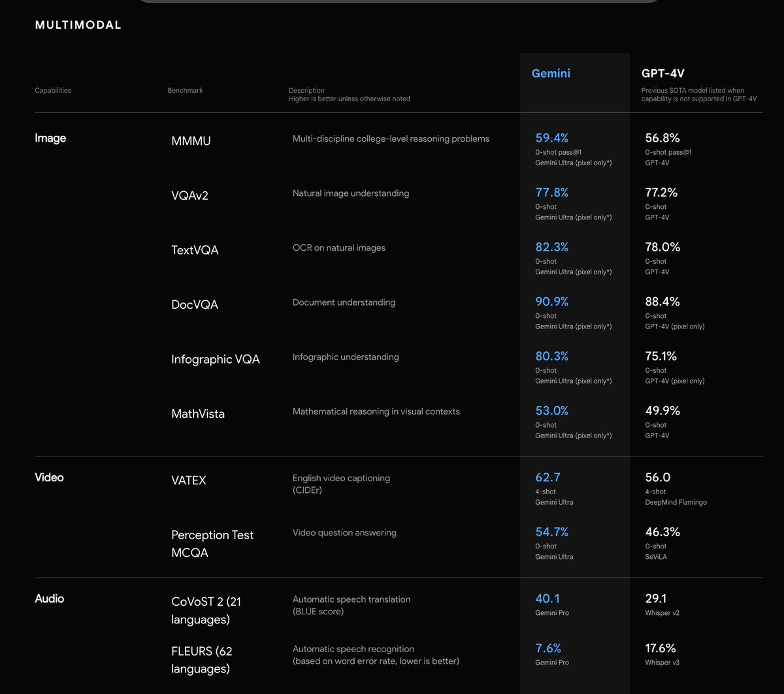The width and height of the screenshot is (784, 694).
Task: Select the FLEURS benchmark name
Action: (202, 660)
